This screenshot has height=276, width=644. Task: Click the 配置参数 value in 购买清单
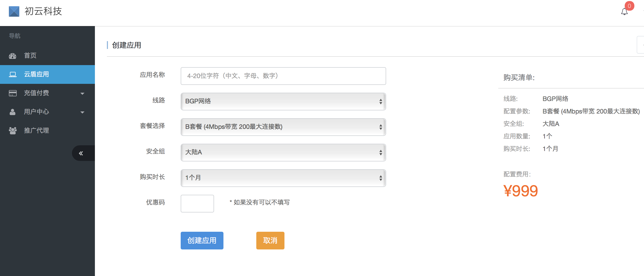pyautogui.click(x=591, y=111)
